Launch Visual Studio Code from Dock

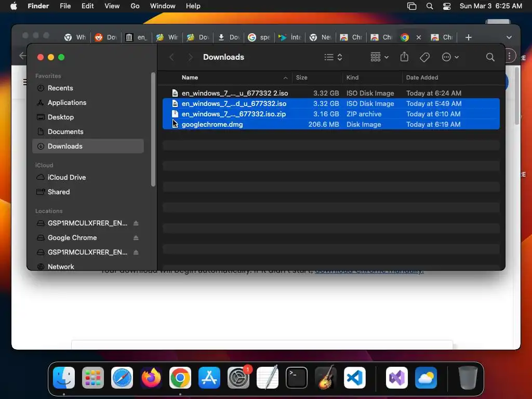355,378
